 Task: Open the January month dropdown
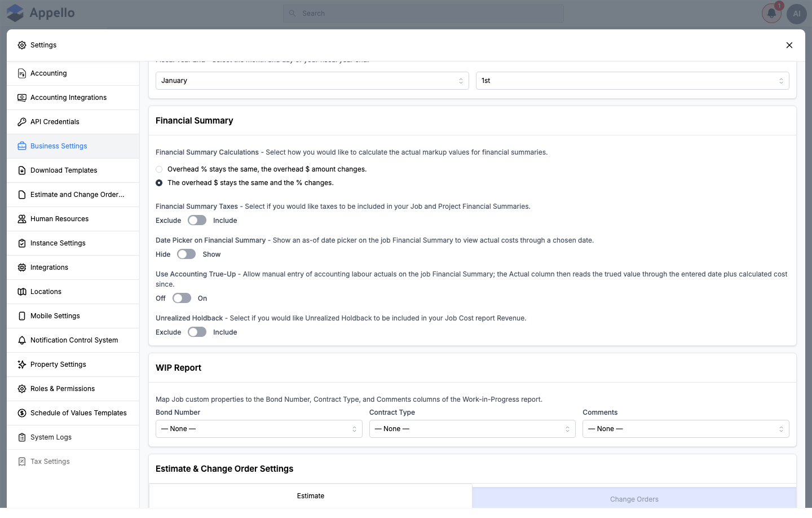[312, 81]
